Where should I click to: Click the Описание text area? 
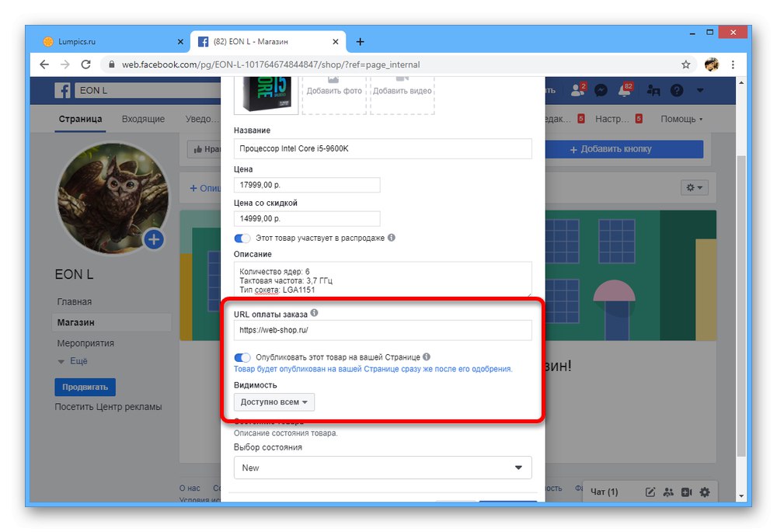click(382, 280)
